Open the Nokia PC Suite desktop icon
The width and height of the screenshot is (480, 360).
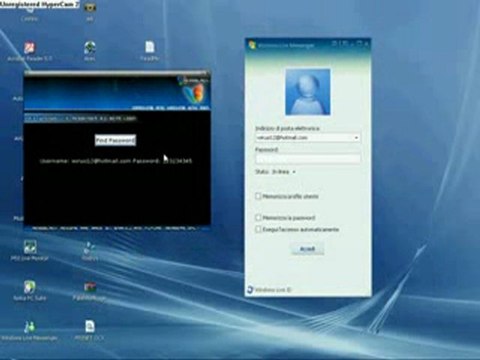point(29,287)
